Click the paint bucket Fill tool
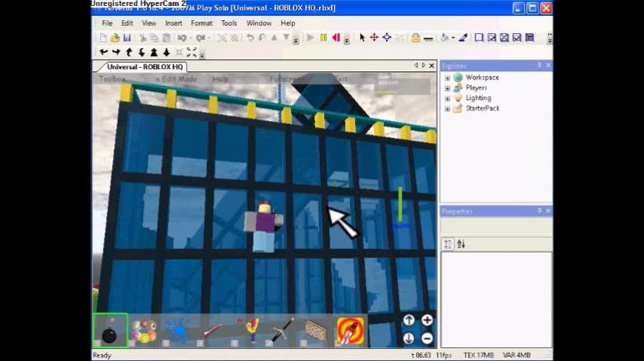The width and height of the screenshot is (644, 361). coord(445,38)
